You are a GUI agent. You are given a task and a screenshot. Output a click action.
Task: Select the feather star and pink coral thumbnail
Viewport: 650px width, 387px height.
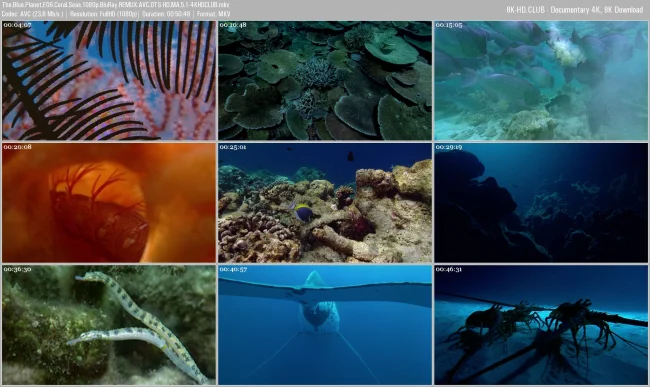(109, 80)
